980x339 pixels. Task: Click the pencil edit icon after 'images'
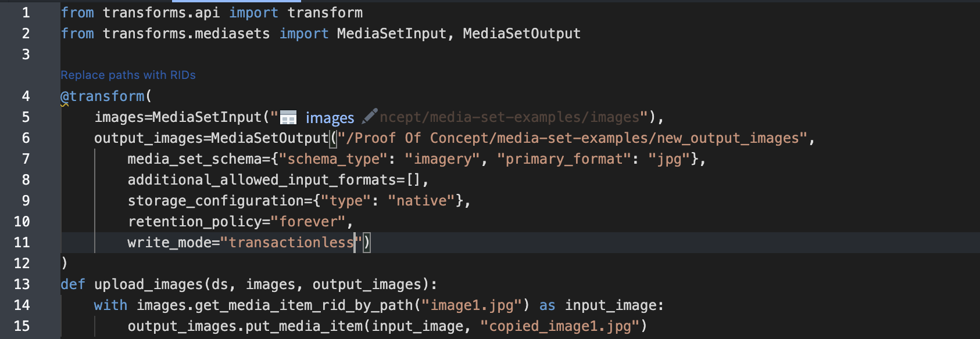click(x=370, y=116)
